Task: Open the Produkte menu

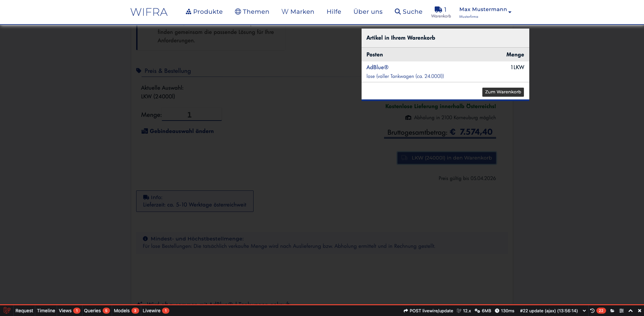Action: [204, 12]
